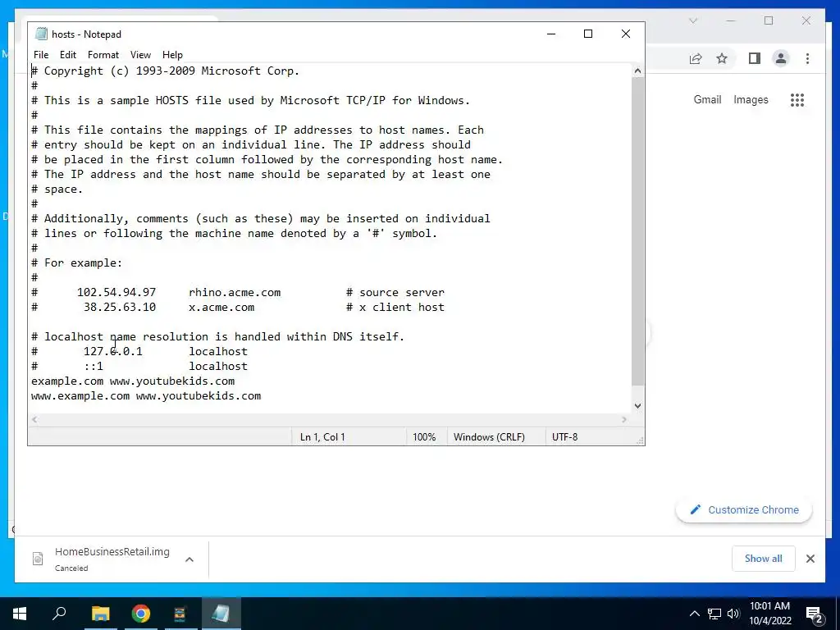Open Windows taskbar search
The width and height of the screenshot is (840, 630).
pos(59,614)
